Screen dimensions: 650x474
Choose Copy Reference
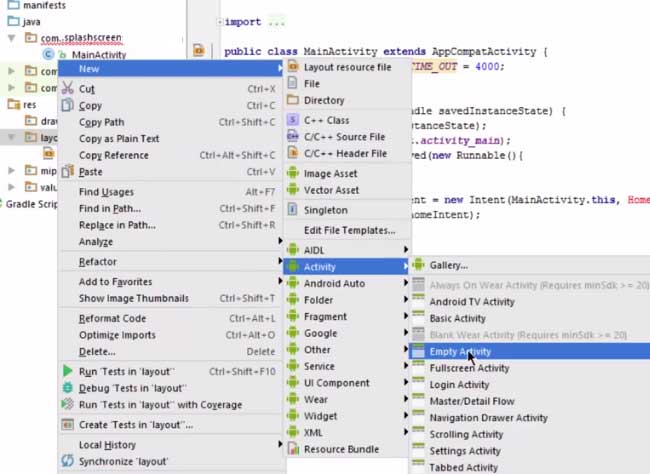(x=172, y=155)
